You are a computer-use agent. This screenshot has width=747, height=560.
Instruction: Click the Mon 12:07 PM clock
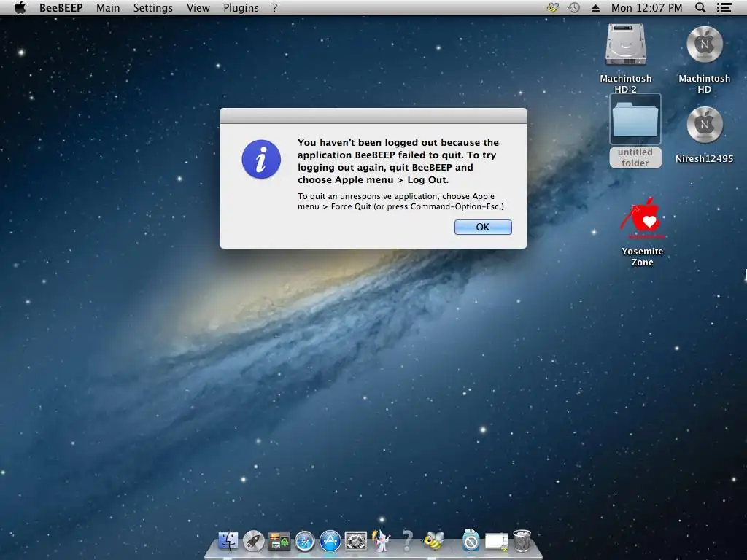coord(646,7)
